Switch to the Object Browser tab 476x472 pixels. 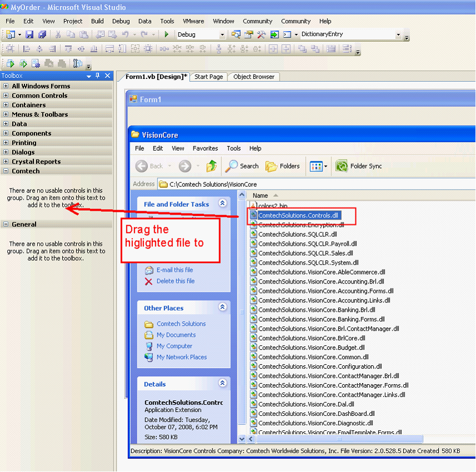[254, 77]
